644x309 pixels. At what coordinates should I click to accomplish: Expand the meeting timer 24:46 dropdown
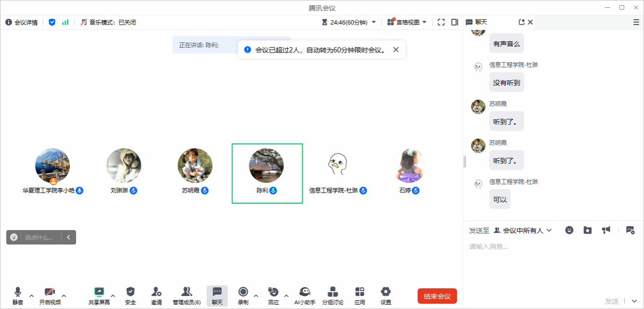pyautogui.click(x=374, y=22)
